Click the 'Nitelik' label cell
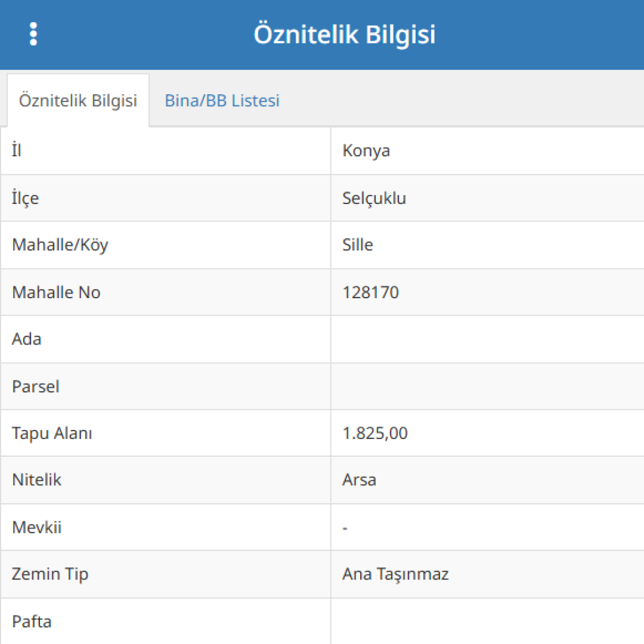The image size is (644, 644). [x=166, y=480]
